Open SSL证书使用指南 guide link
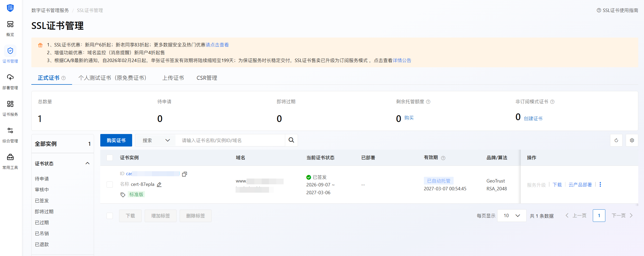Viewport: 644px width, 256px height. click(617, 10)
